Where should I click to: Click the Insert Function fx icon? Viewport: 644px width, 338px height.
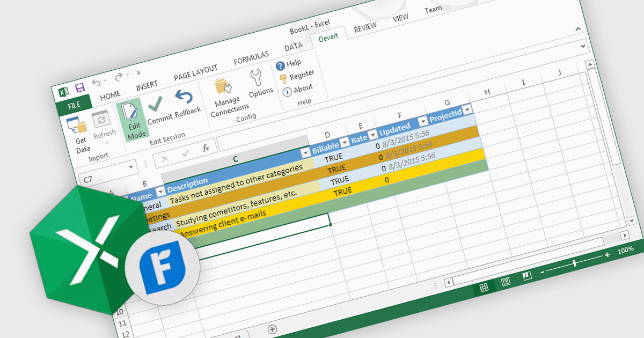(x=206, y=148)
